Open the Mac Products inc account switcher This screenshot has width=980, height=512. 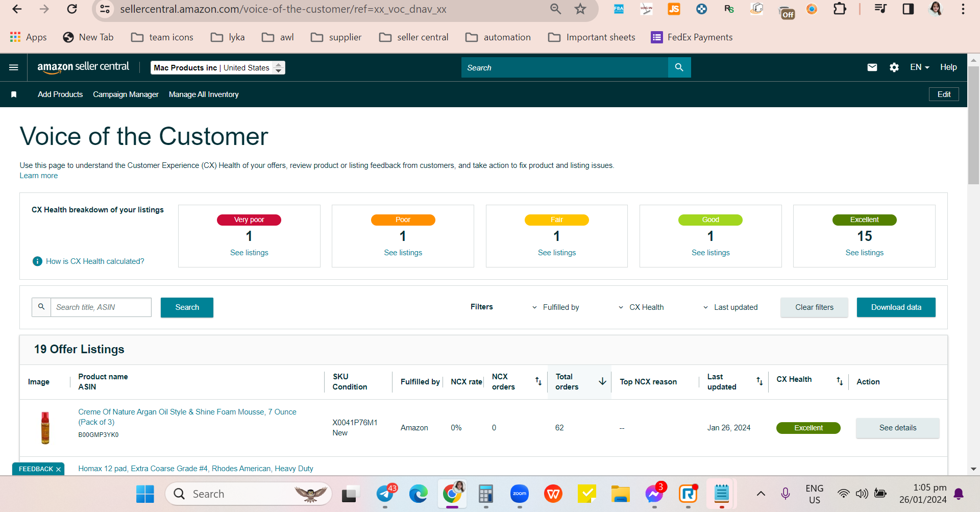[218, 68]
